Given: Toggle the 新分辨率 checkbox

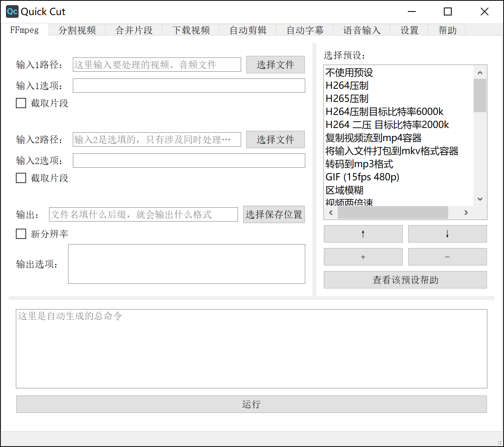Looking at the screenshot, I should coord(21,234).
